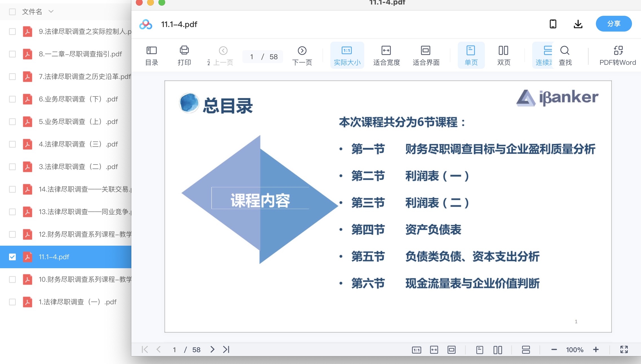Image resolution: width=641 pixels, height=364 pixels.
Task: Click the mobile phone icon
Action: click(x=553, y=24)
